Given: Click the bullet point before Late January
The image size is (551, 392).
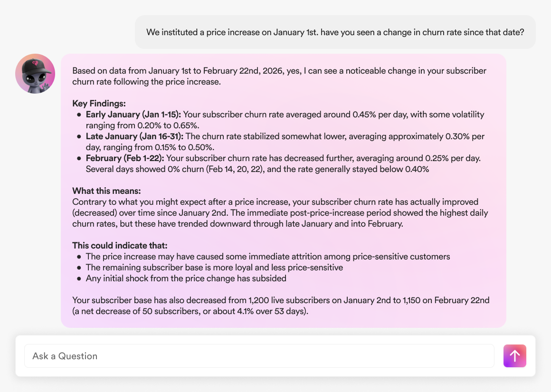Looking at the screenshot, I should [x=79, y=137].
